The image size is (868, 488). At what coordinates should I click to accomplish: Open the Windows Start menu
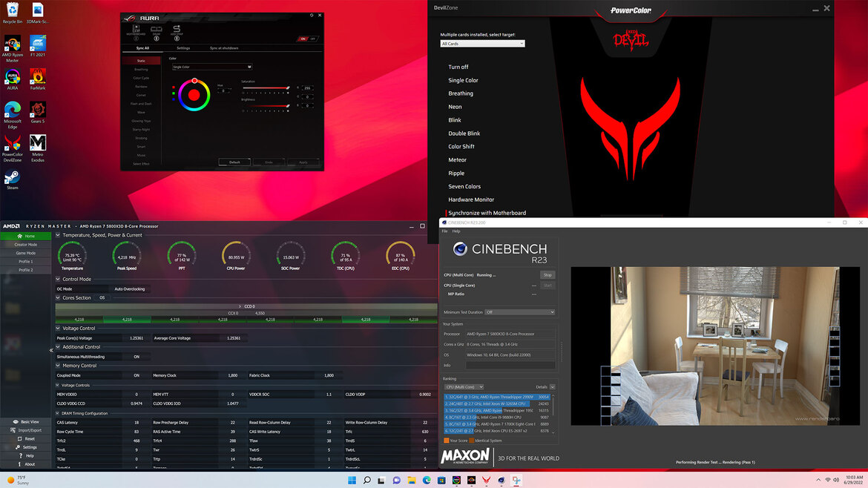(x=352, y=481)
